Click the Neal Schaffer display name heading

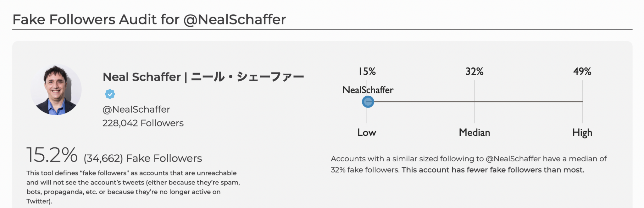pyautogui.click(x=203, y=77)
